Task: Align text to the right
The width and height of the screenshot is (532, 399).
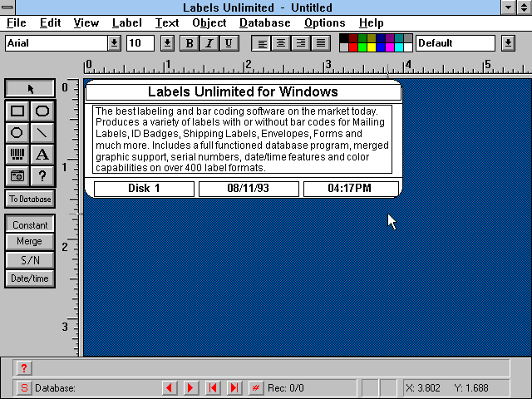Action: coord(301,43)
